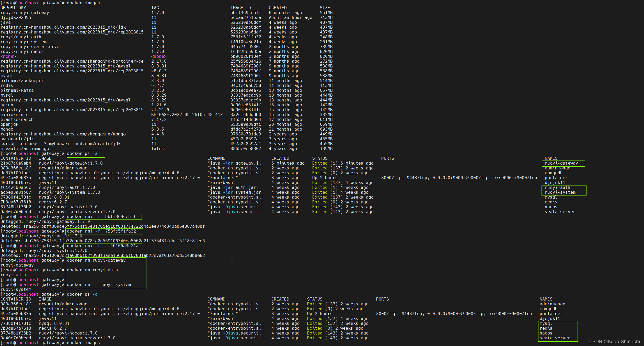Click the magenta <none> repository entry
644x346 pixels.
tap(8, 56)
